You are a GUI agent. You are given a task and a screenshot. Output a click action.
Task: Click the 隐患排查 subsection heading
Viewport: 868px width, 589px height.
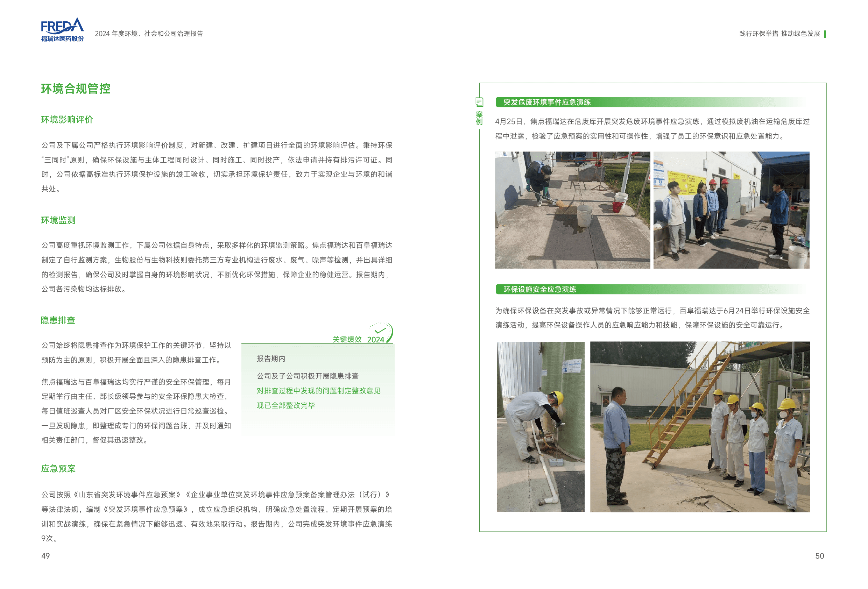pos(58,320)
